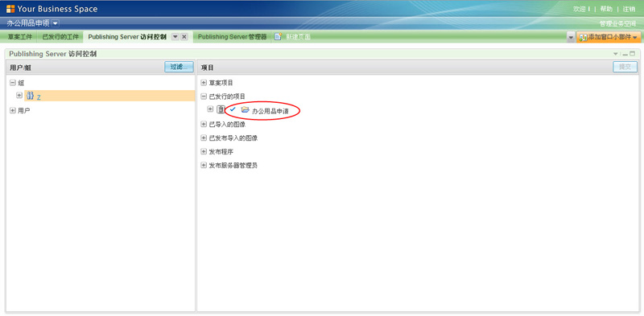Viewport: 644px width, 316px height.
Task: Expand the 草案项目 node
Action: pos(204,83)
